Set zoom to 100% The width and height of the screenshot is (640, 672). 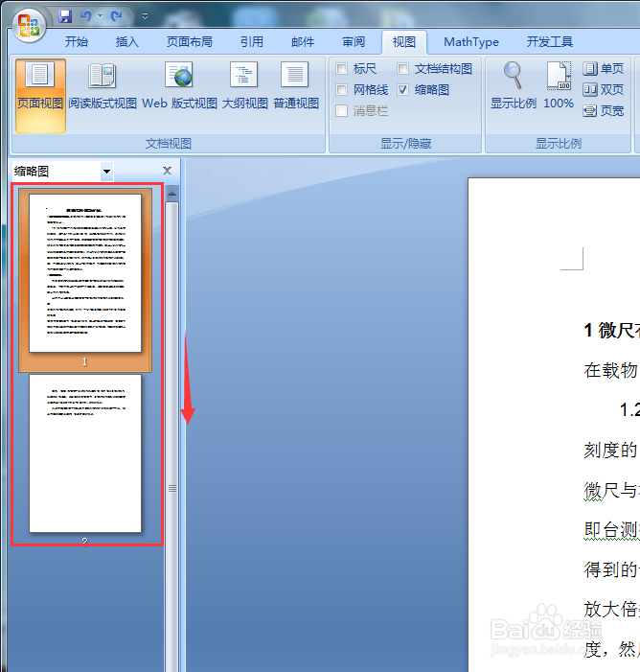[559, 86]
